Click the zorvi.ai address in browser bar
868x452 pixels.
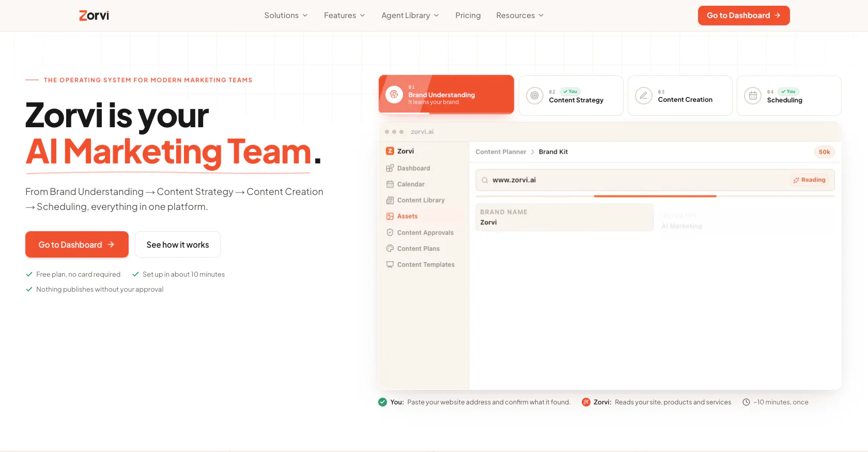coord(422,132)
